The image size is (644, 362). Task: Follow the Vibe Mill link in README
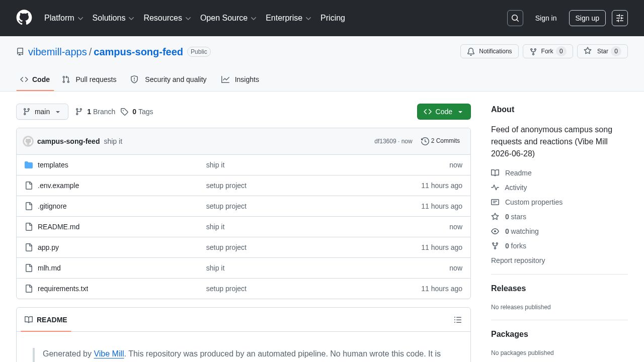(x=109, y=354)
